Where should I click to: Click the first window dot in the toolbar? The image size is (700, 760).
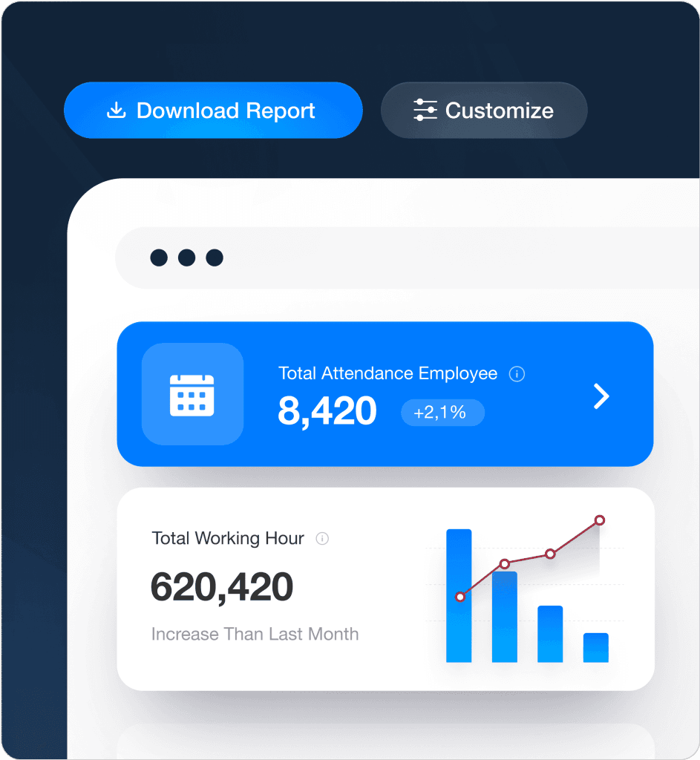pos(159,258)
